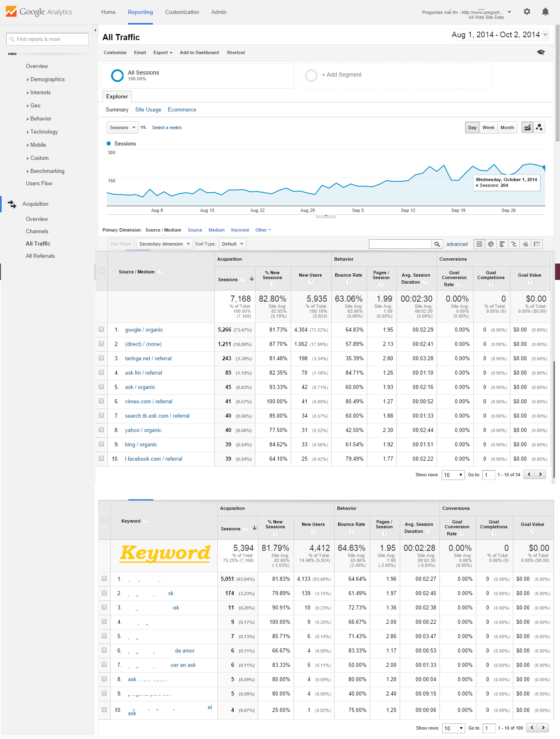Viewport: 560px width, 739px height.
Task: Go to previous page of Keyword table
Action: coord(532,728)
